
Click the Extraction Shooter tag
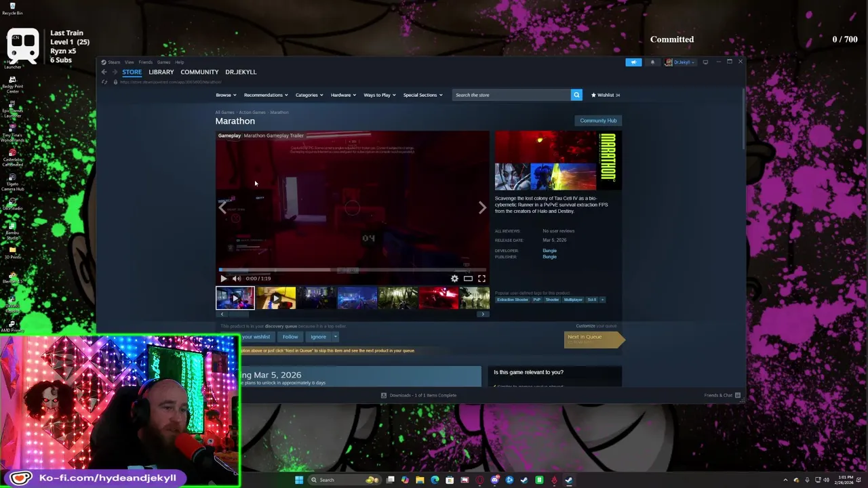click(x=512, y=300)
